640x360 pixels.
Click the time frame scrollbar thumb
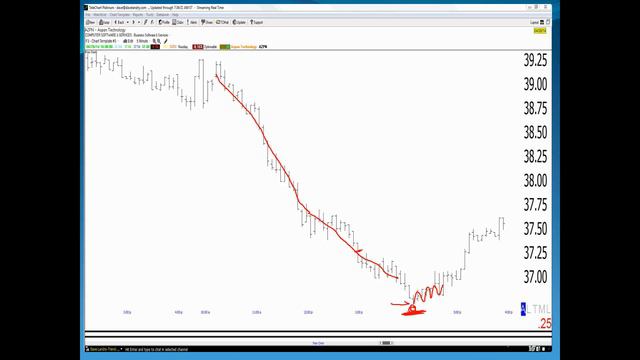(386, 343)
